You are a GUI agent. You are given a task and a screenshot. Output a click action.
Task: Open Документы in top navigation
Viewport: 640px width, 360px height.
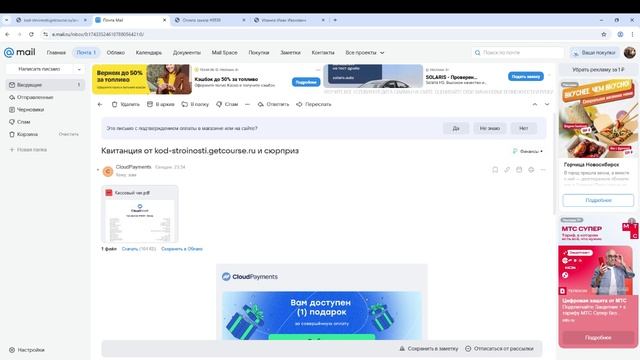coord(187,53)
